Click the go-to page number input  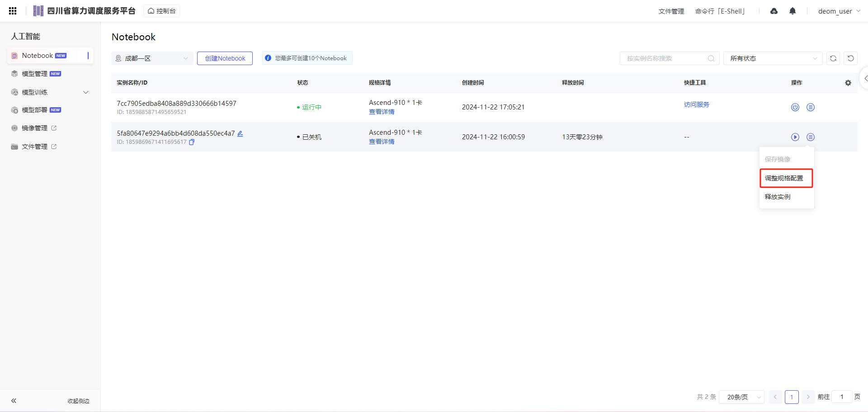(842, 397)
